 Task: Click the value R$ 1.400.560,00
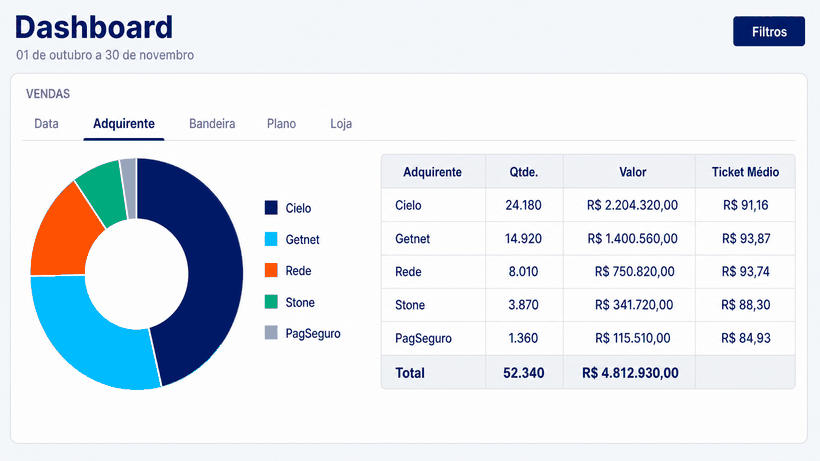coord(632,238)
